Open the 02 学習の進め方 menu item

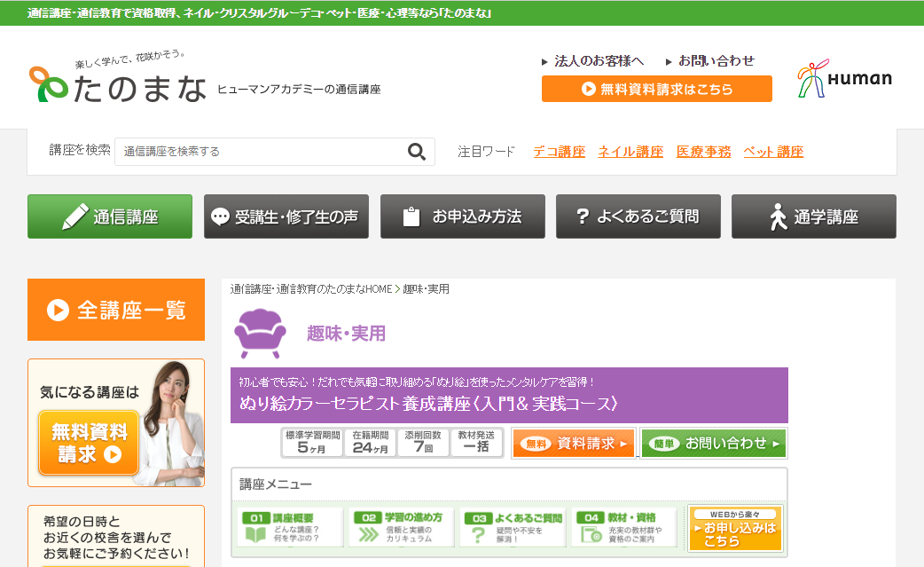[x=402, y=527]
